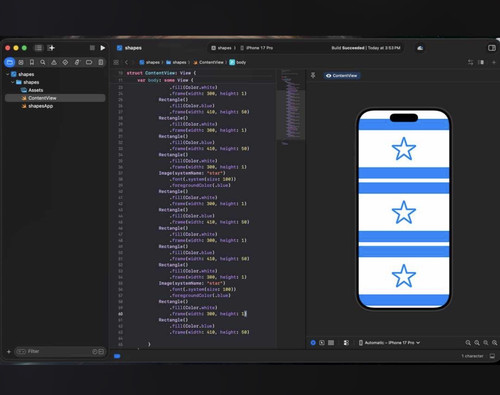Click shapes project crumb in jump bar
This screenshot has height=395, width=500.
coord(149,62)
